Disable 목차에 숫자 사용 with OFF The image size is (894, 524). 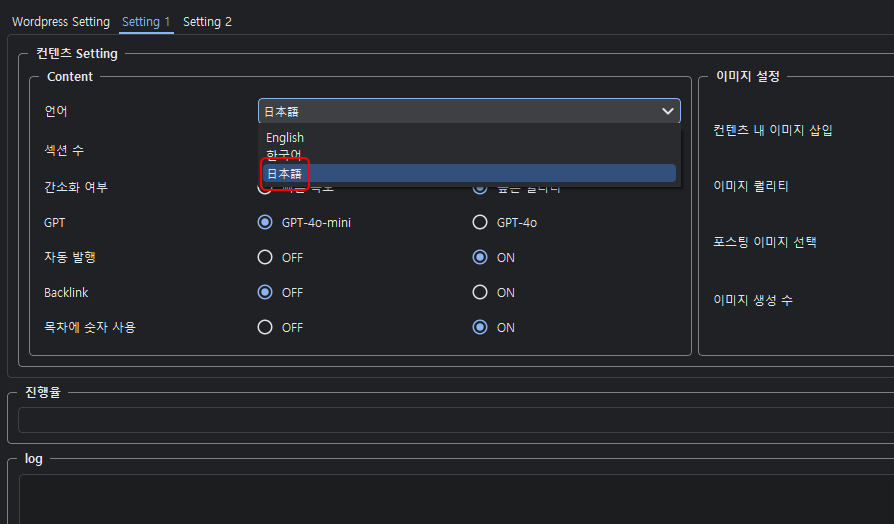265,327
